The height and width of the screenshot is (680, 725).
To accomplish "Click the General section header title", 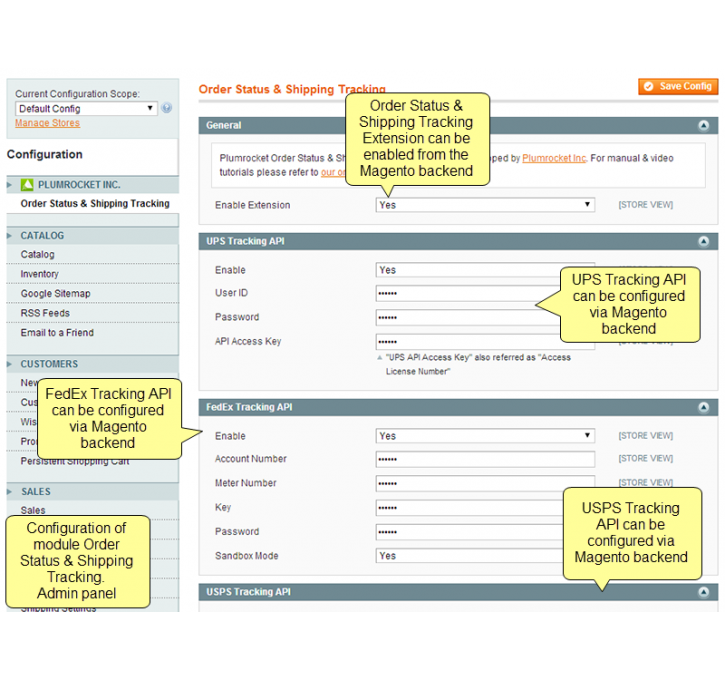I will (x=223, y=125).
